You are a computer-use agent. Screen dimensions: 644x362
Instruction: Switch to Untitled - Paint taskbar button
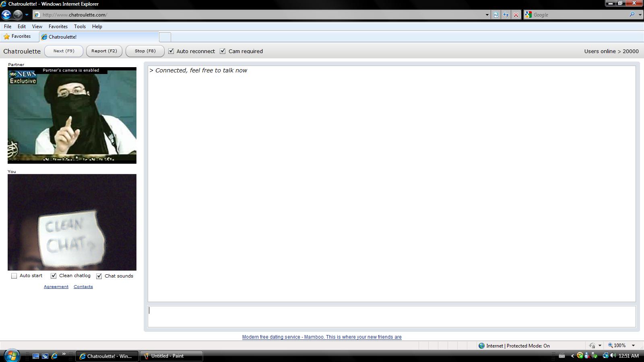pos(171,356)
